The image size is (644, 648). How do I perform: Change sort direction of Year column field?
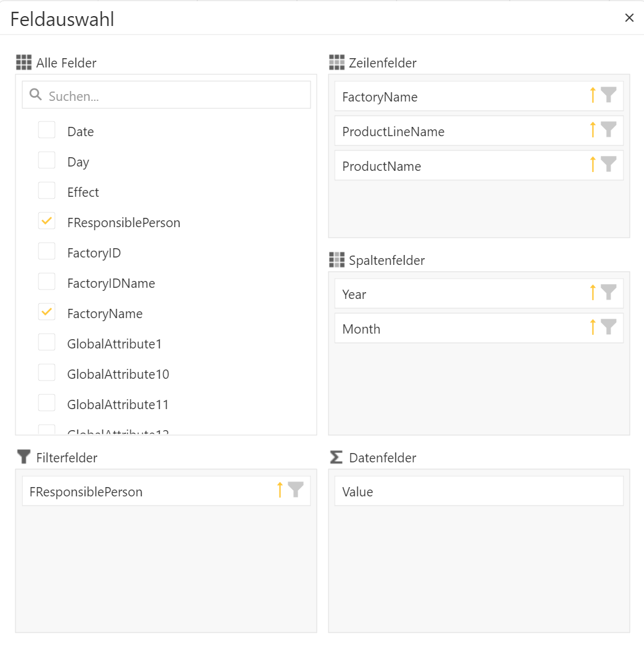point(593,293)
